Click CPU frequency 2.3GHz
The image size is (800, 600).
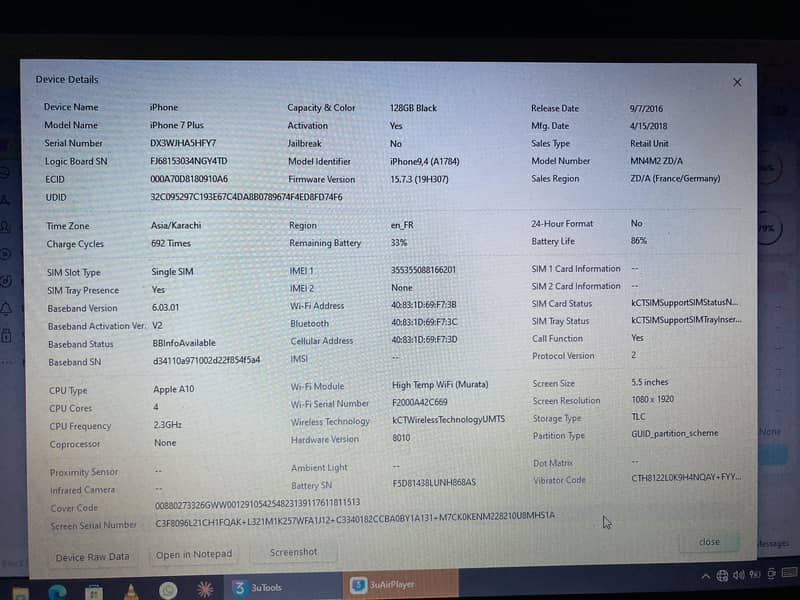coord(167,424)
